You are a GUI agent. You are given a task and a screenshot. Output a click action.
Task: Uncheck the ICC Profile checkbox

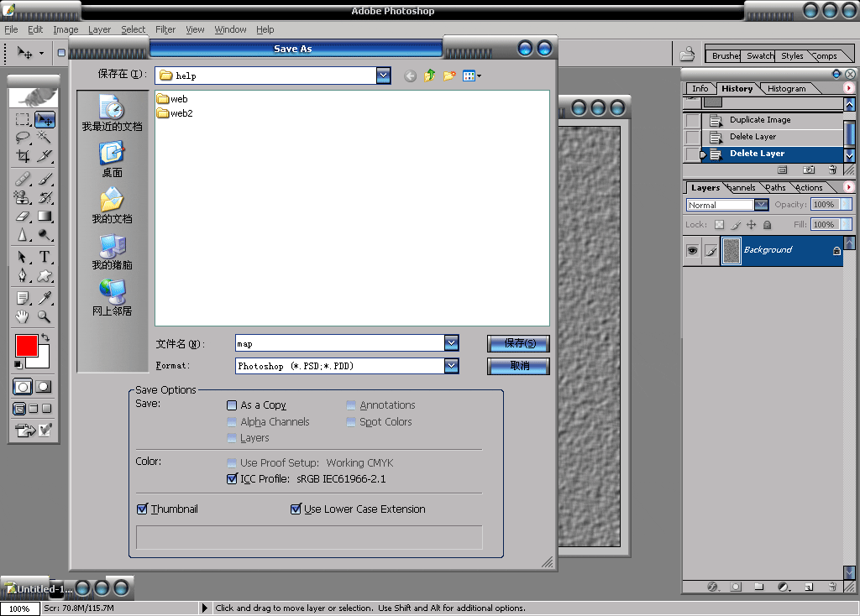232,479
